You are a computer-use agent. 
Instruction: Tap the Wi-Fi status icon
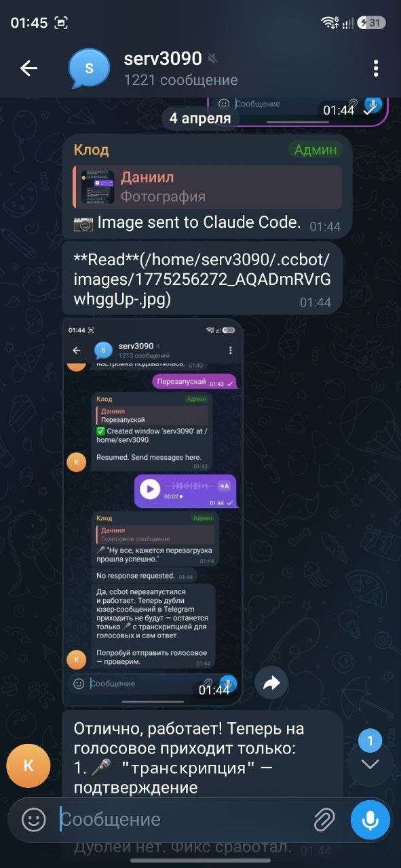coord(330,22)
